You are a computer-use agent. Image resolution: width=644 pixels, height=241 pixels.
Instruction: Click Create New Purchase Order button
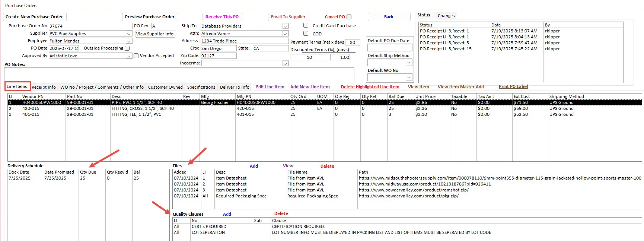tap(34, 17)
